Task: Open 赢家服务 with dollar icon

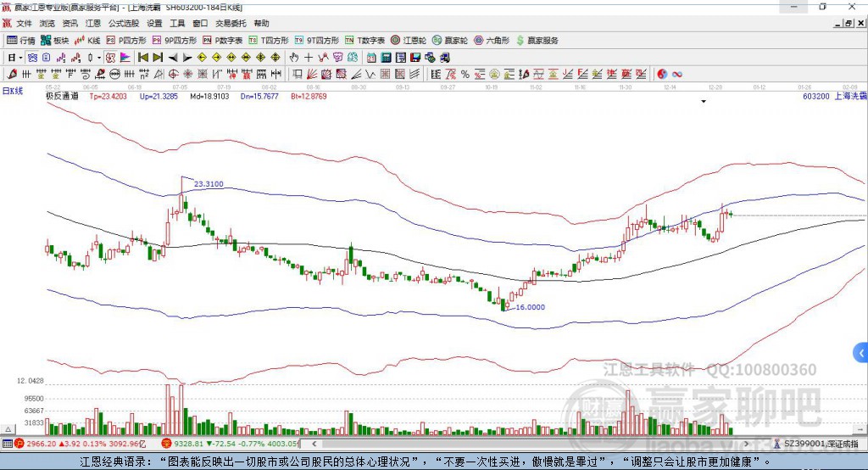Action: pyautogui.click(x=537, y=41)
